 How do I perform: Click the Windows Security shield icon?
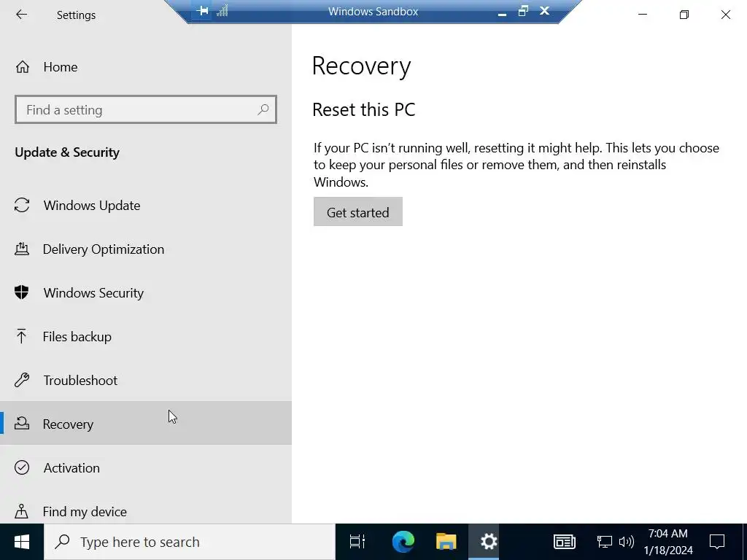[x=21, y=292]
